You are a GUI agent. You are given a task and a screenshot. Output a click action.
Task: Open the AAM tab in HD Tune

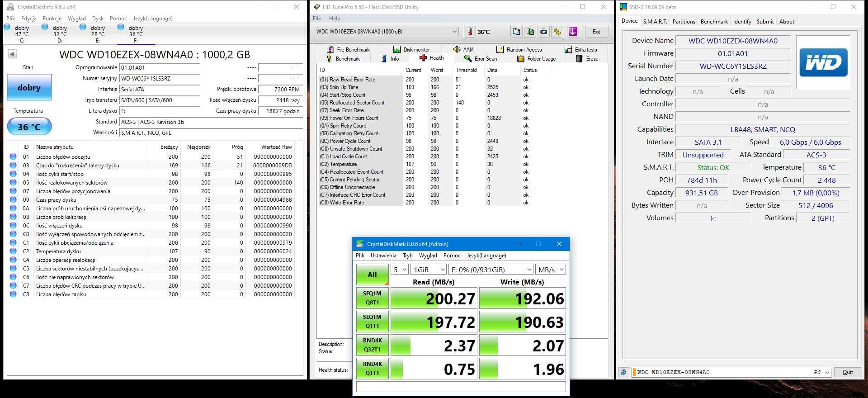click(x=463, y=49)
